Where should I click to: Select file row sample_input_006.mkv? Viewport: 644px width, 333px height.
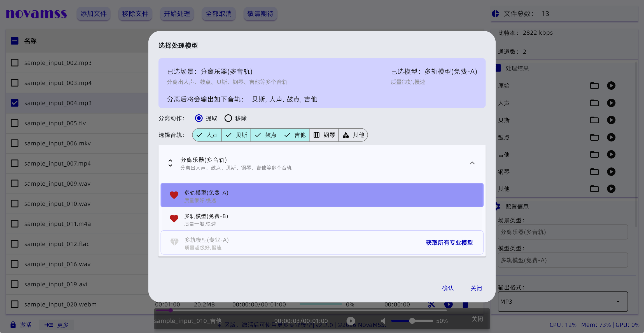pos(77,143)
